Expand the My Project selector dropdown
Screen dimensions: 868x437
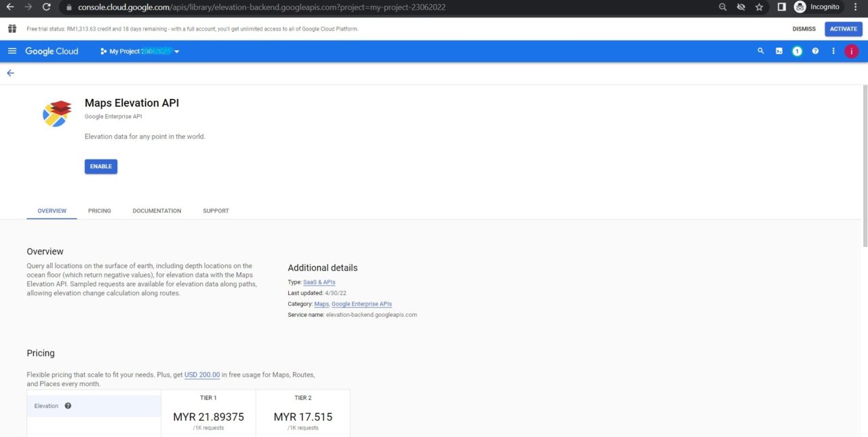click(x=176, y=50)
